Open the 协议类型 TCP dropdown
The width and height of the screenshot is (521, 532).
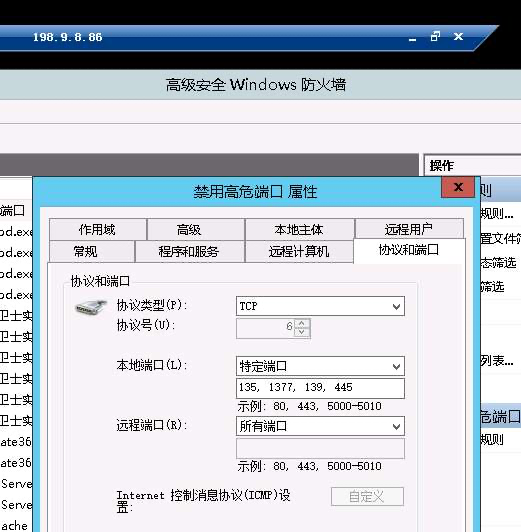[320, 306]
